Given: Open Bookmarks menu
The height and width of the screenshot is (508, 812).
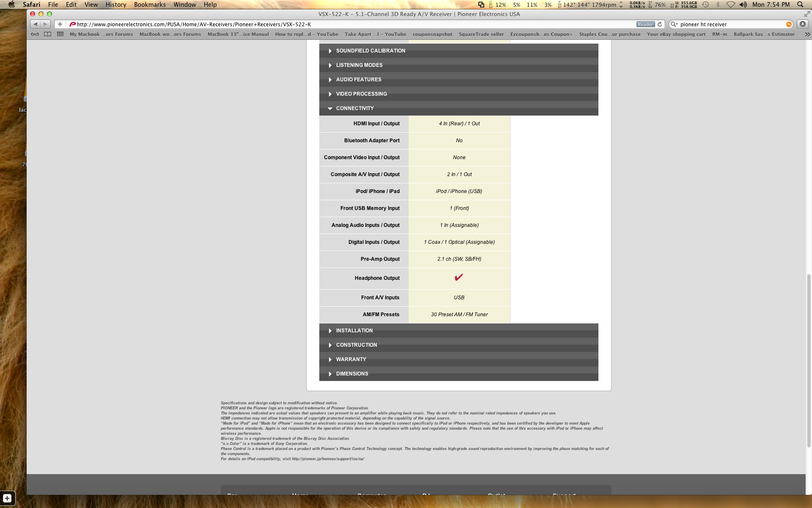Looking at the screenshot, I should point(150,5).
